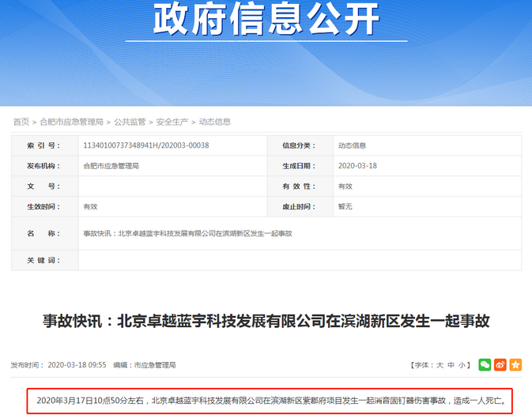Set font size to 中
Screen dimensions: 532x418
(x=451, y=365)
